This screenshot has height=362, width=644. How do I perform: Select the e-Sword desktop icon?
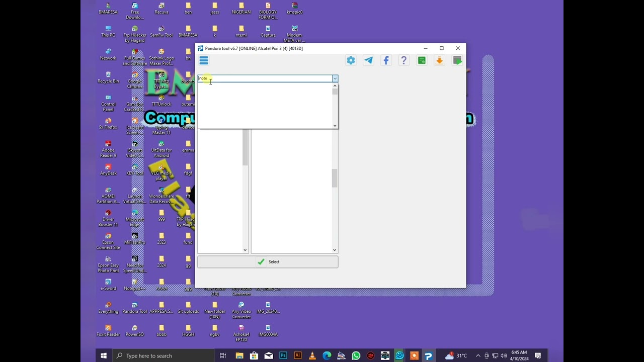pos(108,285)
